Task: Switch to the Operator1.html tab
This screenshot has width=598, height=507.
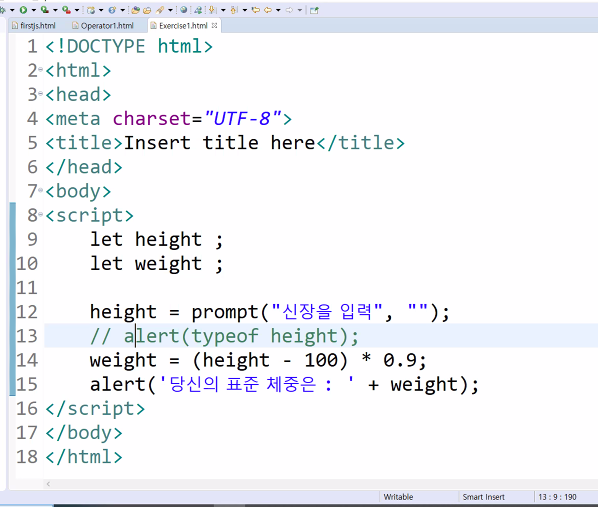Action: pyautogui.click(x=103, y=26)
